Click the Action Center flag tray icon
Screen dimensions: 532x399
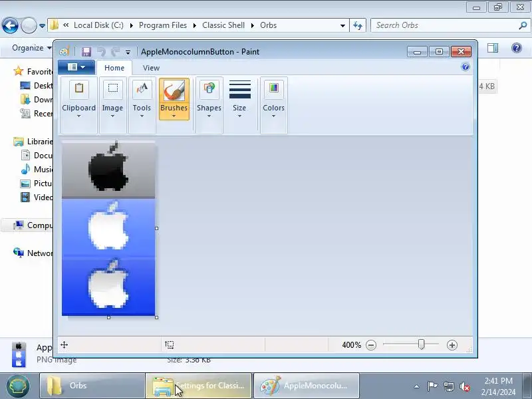pos(432,386)
